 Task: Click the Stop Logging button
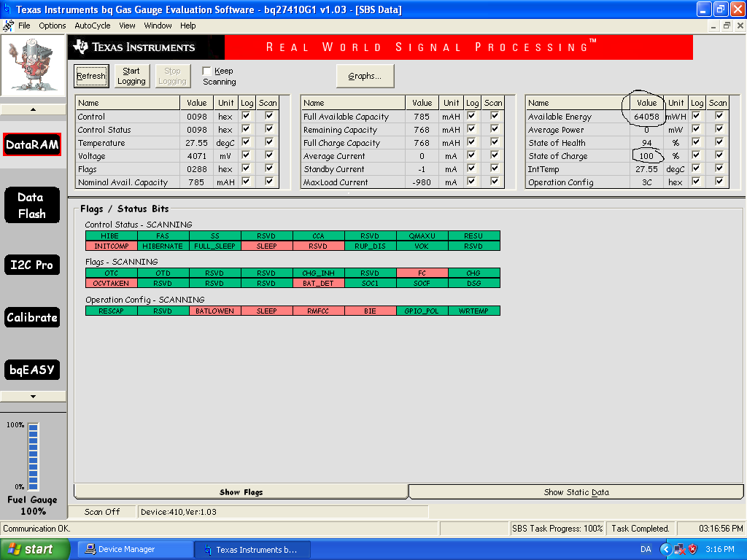(172, 76)
